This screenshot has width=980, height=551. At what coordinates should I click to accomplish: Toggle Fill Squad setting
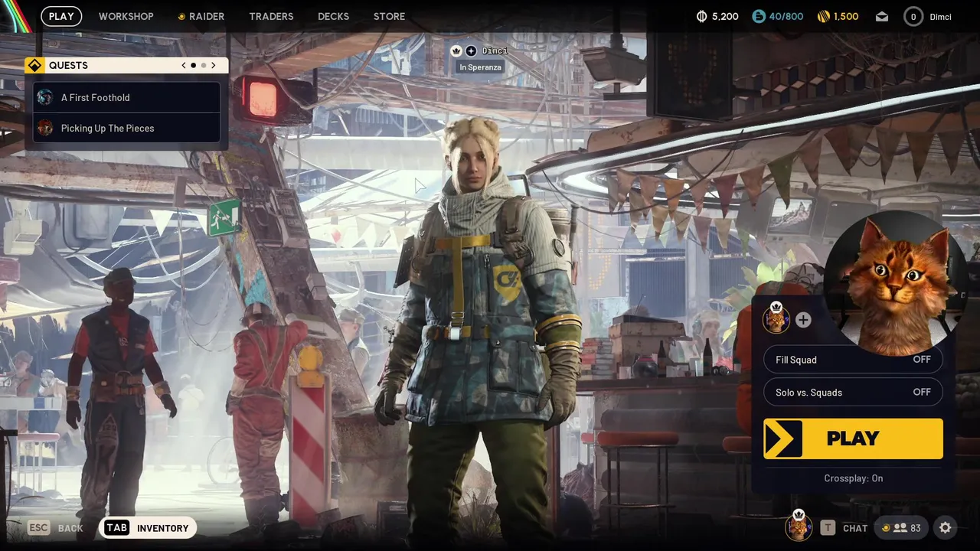pos(853,360)
